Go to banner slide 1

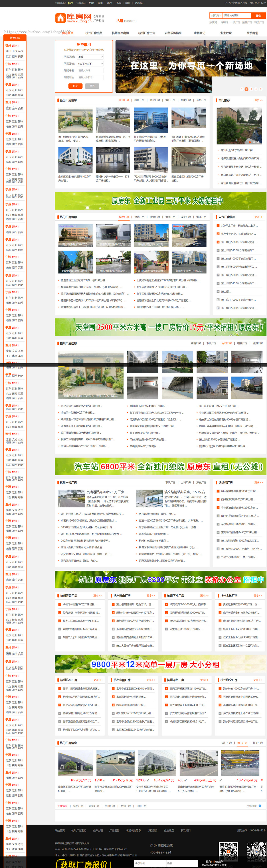pyautogui.click(x=242, y=89)
